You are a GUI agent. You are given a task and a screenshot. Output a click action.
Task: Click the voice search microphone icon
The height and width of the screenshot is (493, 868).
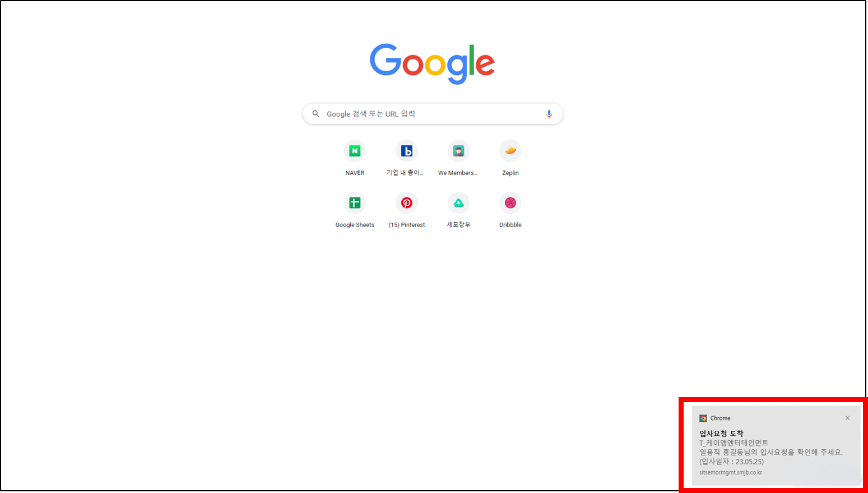click(x=549, y=114)
